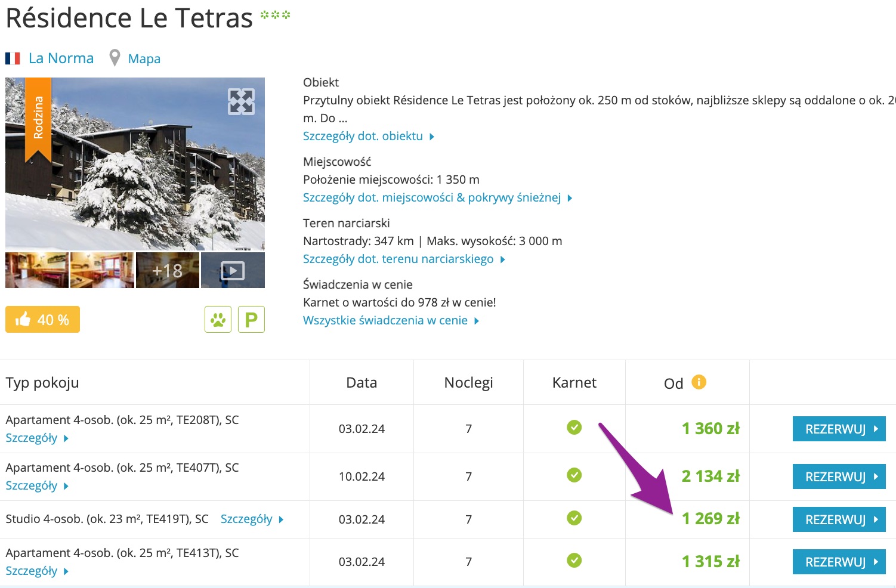Click the date 10.02.24

coord(362,476)
